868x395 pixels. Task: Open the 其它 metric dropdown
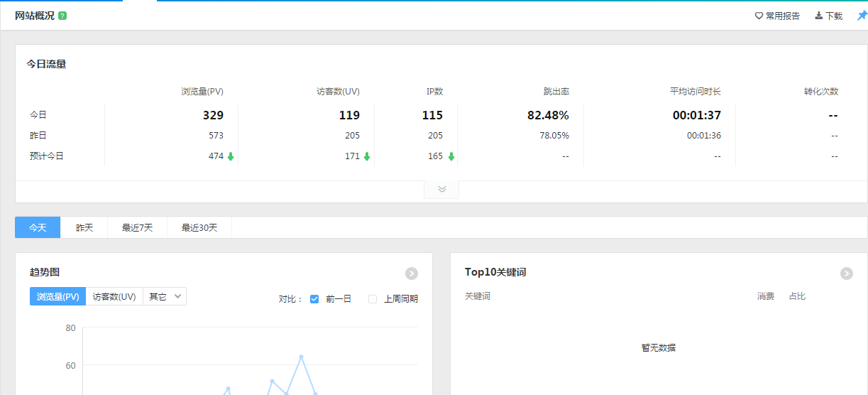165,296
